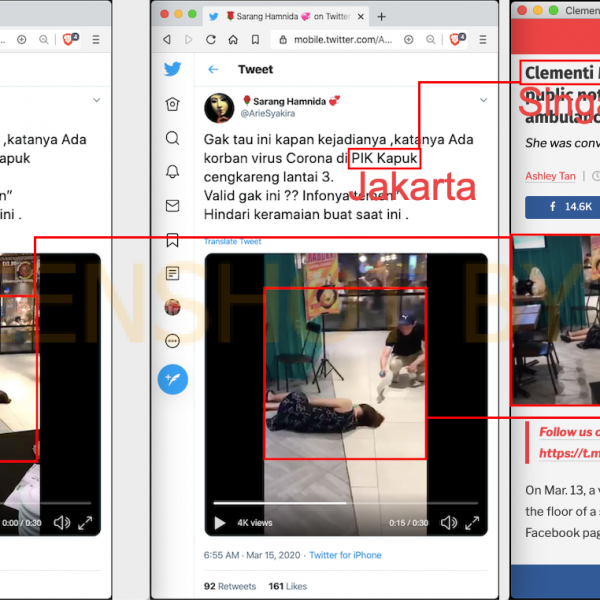This screenshot has height=600, width=600.
Task: Open the @ArieSyakira handle link
Action: pyautogui.click(x=267, y=114)
